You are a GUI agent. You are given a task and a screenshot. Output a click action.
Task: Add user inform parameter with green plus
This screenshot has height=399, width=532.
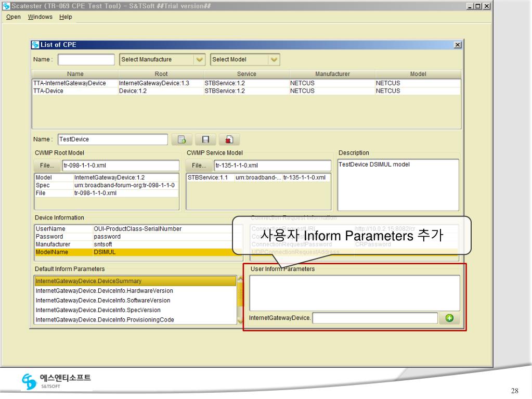pyautogui.click(x=449, y=318)
